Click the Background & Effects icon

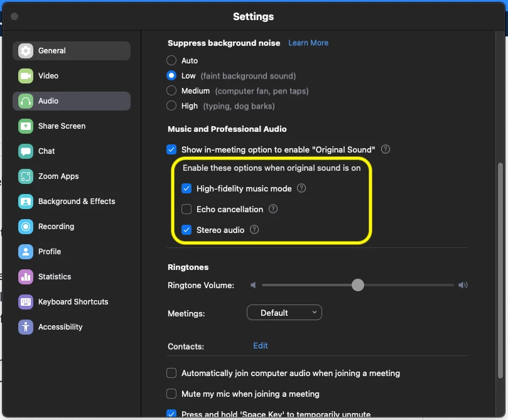click(x=26, y=202)
